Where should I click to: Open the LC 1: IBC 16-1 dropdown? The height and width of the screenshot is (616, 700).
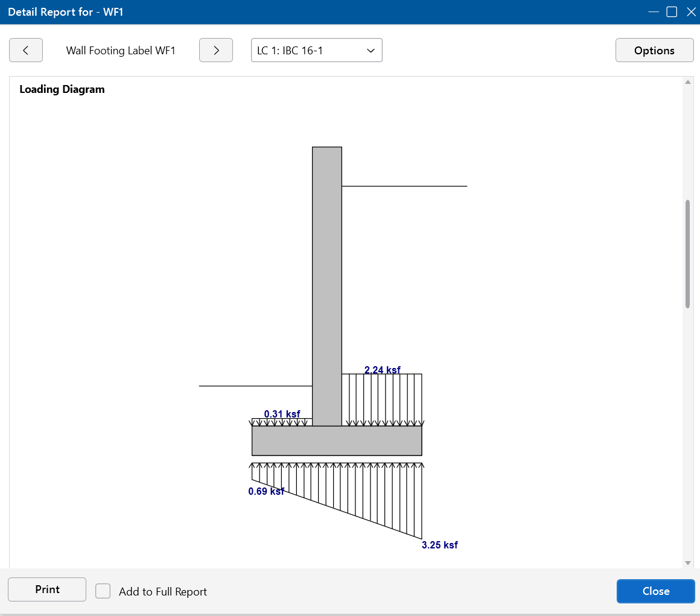316,51
